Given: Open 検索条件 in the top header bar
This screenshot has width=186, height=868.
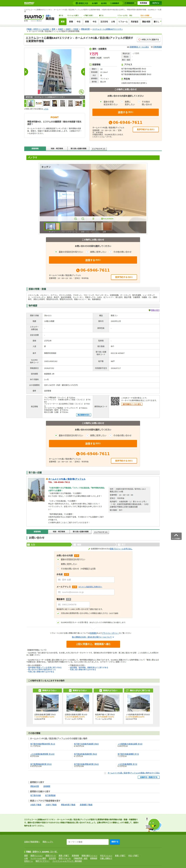Looking at the screenshot, I should point(115,3).
